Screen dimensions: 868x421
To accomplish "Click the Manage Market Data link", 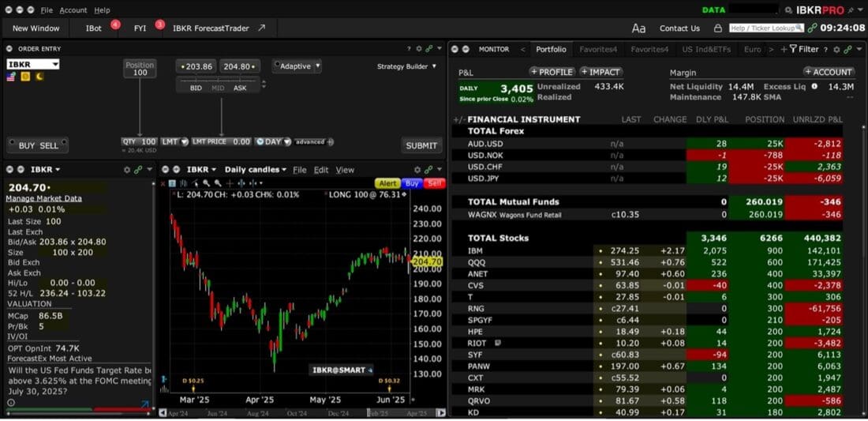I will click(43, 198).
